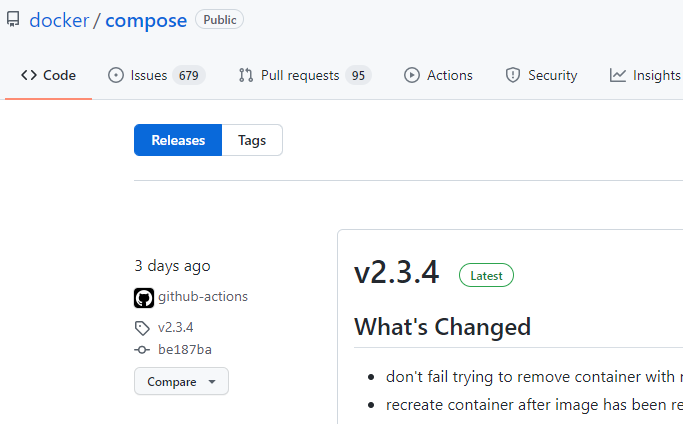Click the Insights graph icon
This screenshot has height=424, width=683.
618,75
